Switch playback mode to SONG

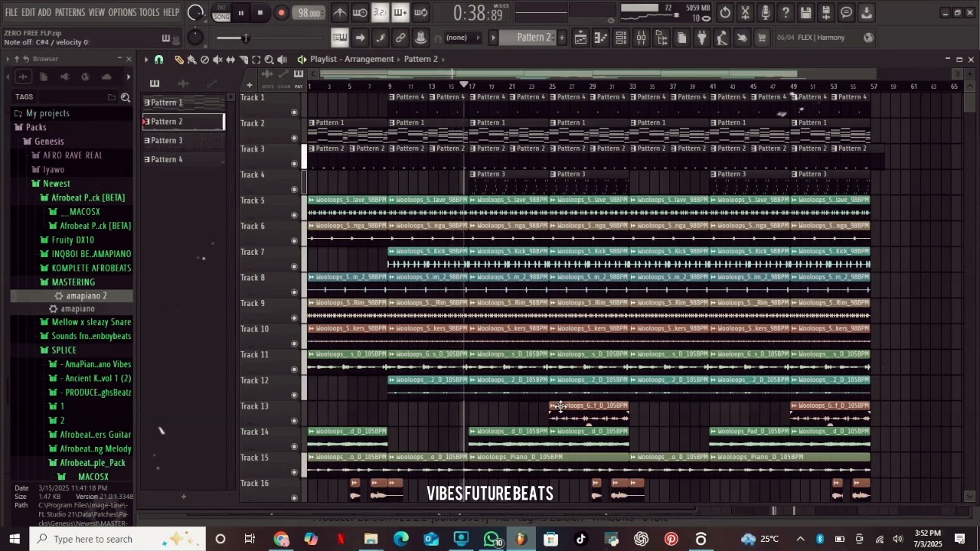coord(221,17)
